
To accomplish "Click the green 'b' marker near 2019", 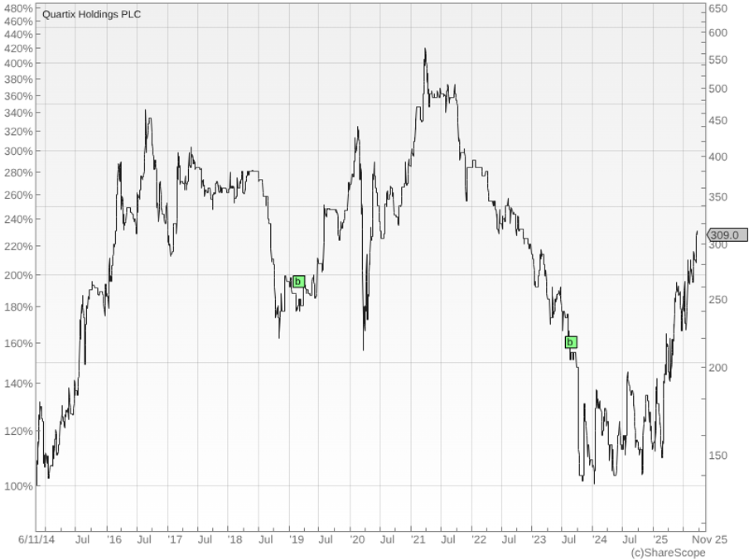I will coord(298,282).
